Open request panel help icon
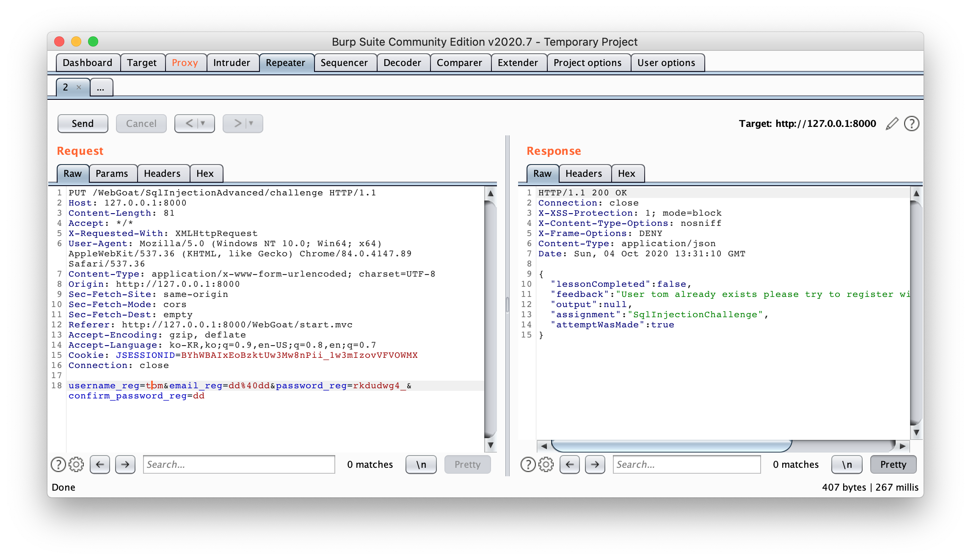Viewport: 971px width, 560px height. click(x=58, y=464)
